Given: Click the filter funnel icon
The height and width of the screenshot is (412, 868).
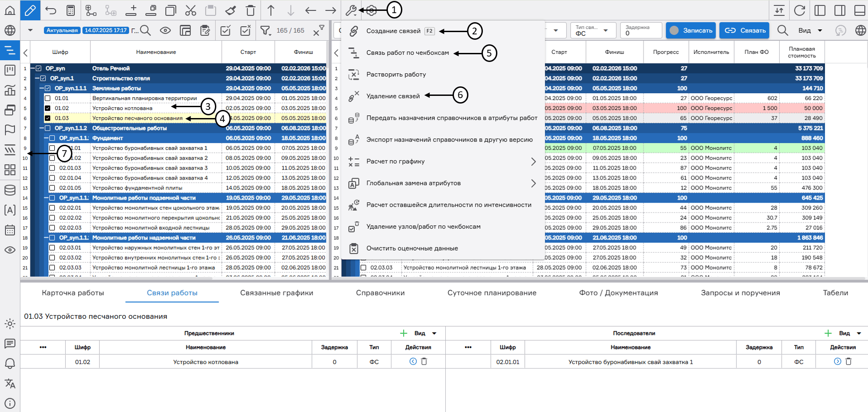Looking at the screenshot, I should [x=265, y=30].
